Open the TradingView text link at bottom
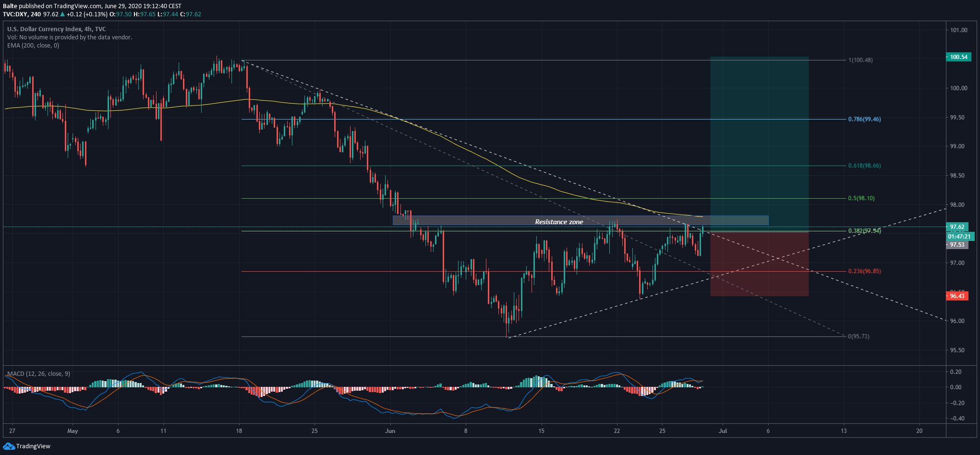The height and width of the screenshot is (455, 980). coord(33,446)
